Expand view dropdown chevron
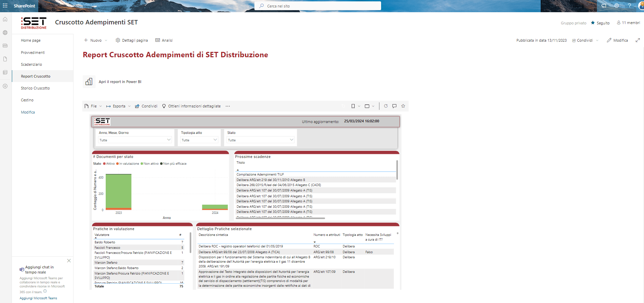The image size is (644, 303). click(373, 106)
